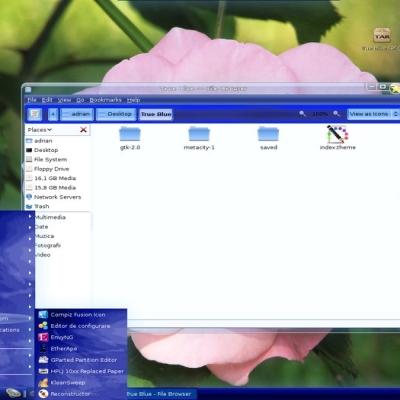
Task: Select the TAR archive icon on desktop
Action: [x=382, y=35]
